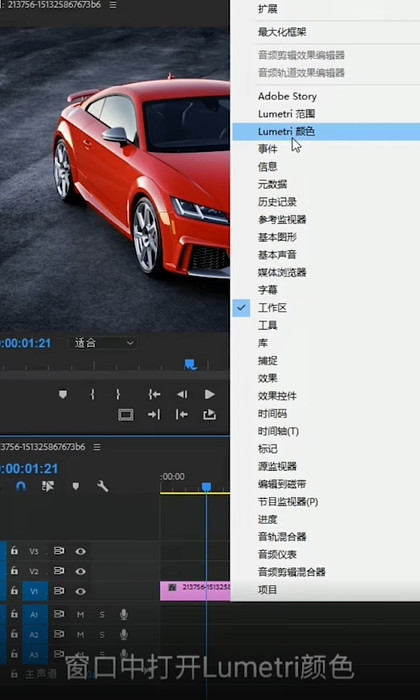
Task: Open the timeline panel hamburger menu
Action: 97,447
